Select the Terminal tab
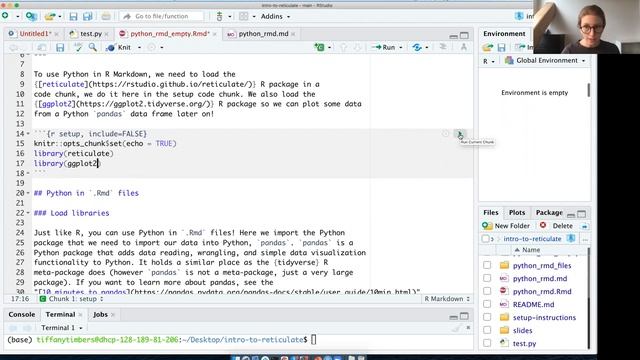The image size is (640, 360). (60, 315)
